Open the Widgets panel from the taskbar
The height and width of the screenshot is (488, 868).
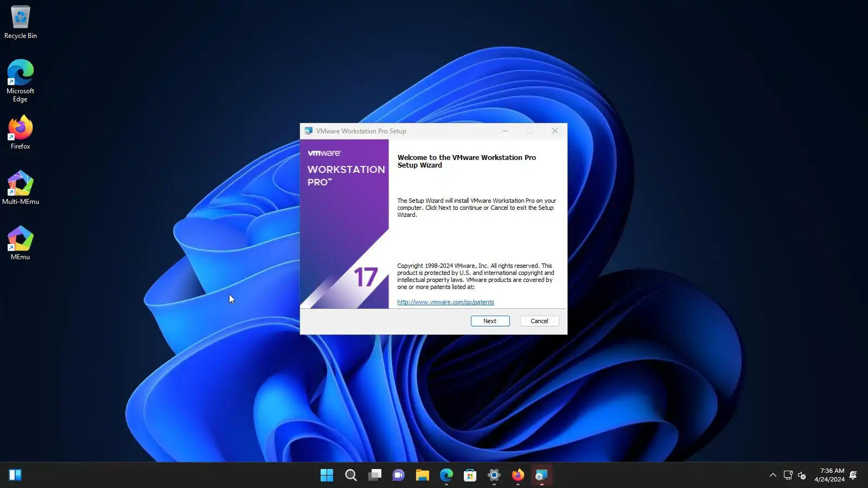pos(15,475)
